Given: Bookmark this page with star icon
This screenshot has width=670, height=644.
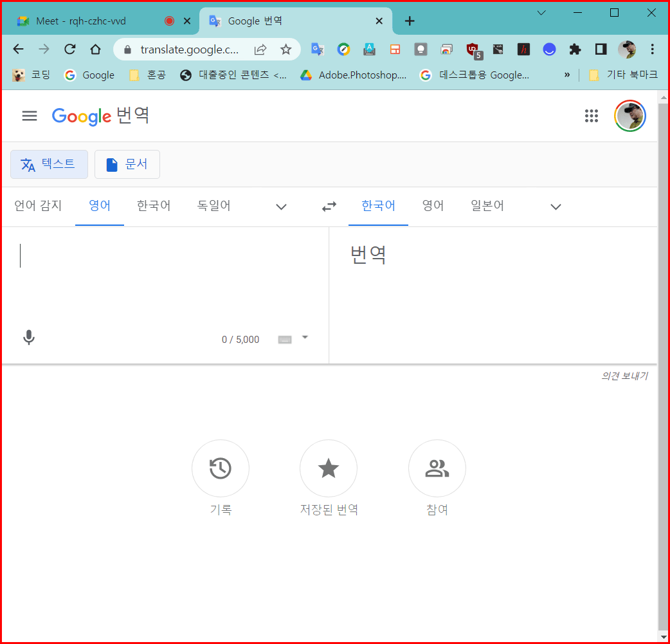Looking at the screenshot, I should click(x=286, y=50).
